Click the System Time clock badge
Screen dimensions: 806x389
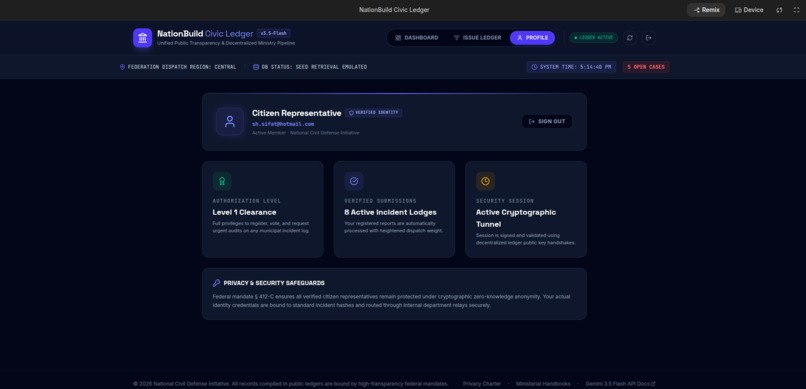(x=571, y=67)
